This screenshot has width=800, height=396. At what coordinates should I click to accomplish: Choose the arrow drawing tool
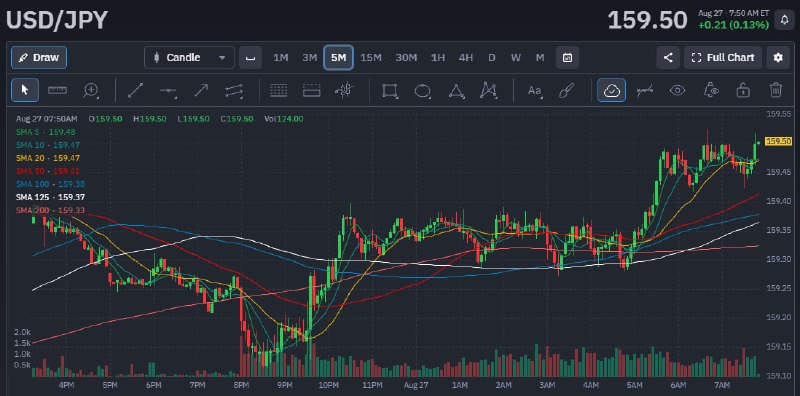pyautogui.click(x=201, y=90)
